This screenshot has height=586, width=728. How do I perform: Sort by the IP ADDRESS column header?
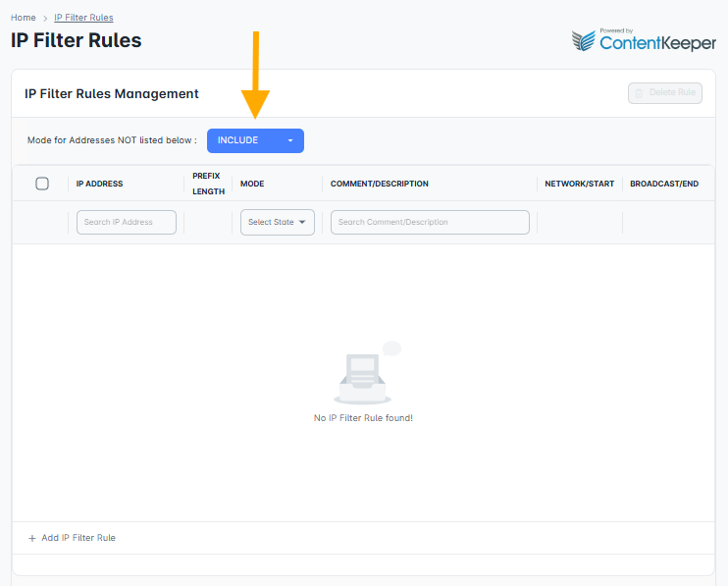[99, 184]
